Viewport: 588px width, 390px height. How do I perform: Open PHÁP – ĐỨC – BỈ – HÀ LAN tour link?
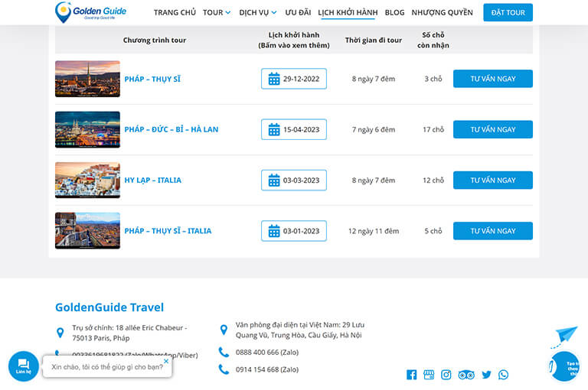point(171,130)
